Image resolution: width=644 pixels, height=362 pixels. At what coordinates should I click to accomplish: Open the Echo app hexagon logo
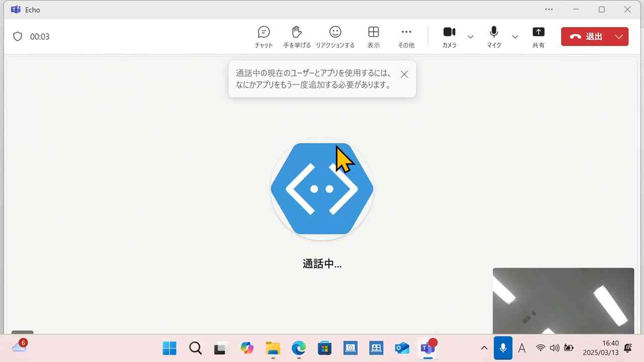pos(322,189)
